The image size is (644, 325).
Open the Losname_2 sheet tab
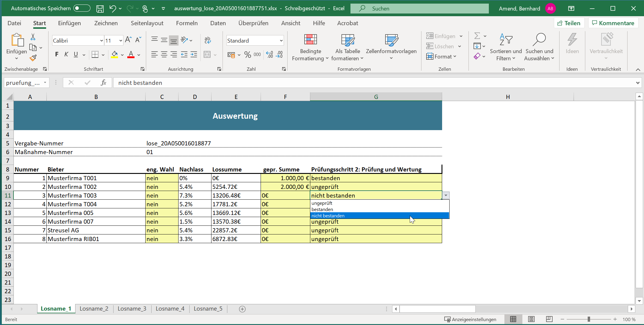point(94,309)
